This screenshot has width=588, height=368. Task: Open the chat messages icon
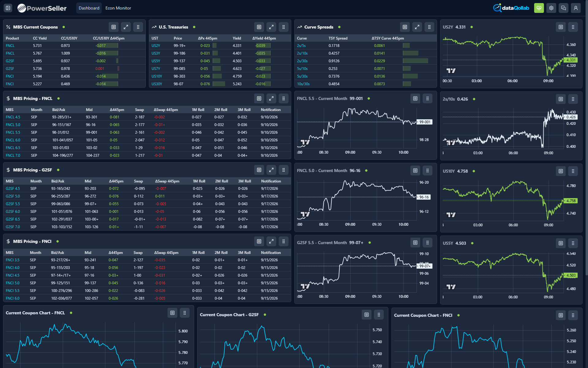563,8
